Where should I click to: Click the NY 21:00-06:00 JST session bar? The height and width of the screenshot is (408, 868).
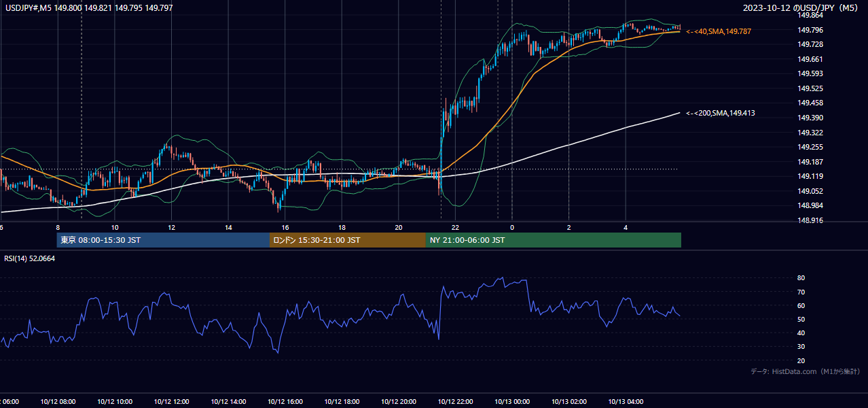click(x=554, y=240)
